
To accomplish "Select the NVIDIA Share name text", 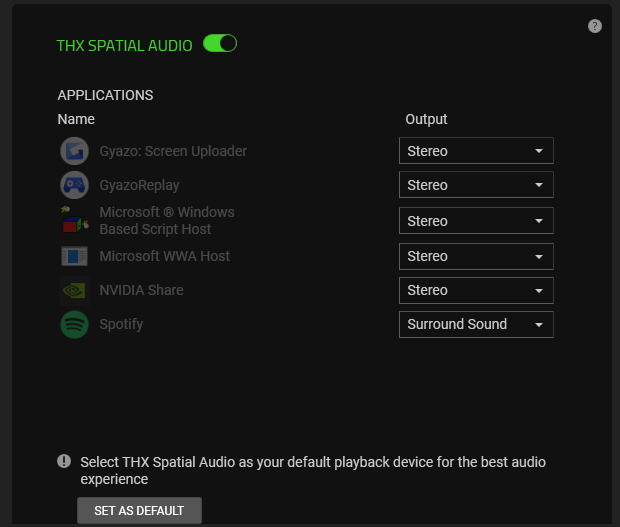I will click(x=141, y=290).
